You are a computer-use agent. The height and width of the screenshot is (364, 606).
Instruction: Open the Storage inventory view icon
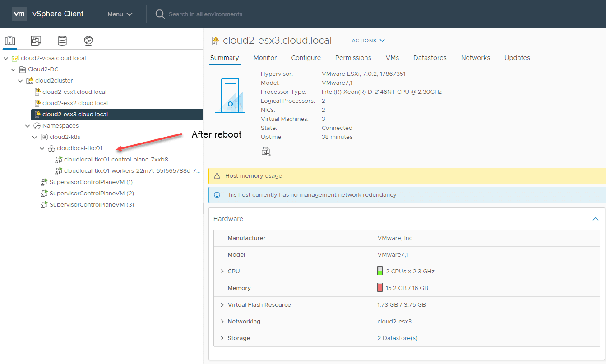point(62,41)
